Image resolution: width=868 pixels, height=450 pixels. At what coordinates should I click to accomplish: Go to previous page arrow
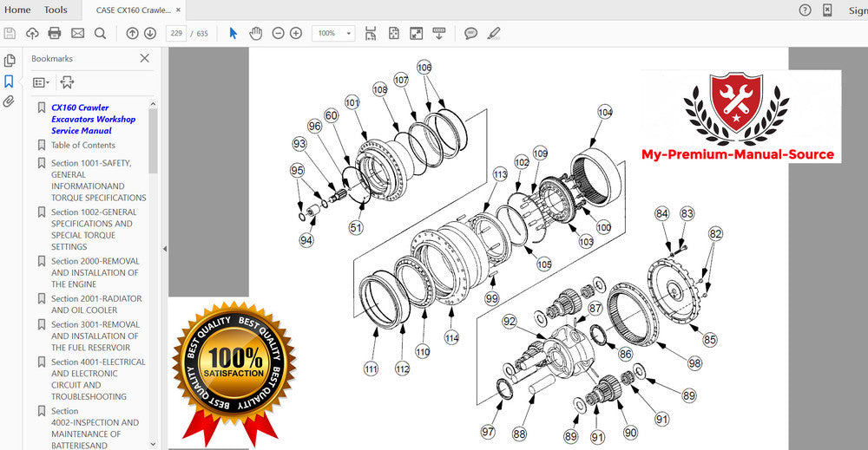(x=132, y=33)
